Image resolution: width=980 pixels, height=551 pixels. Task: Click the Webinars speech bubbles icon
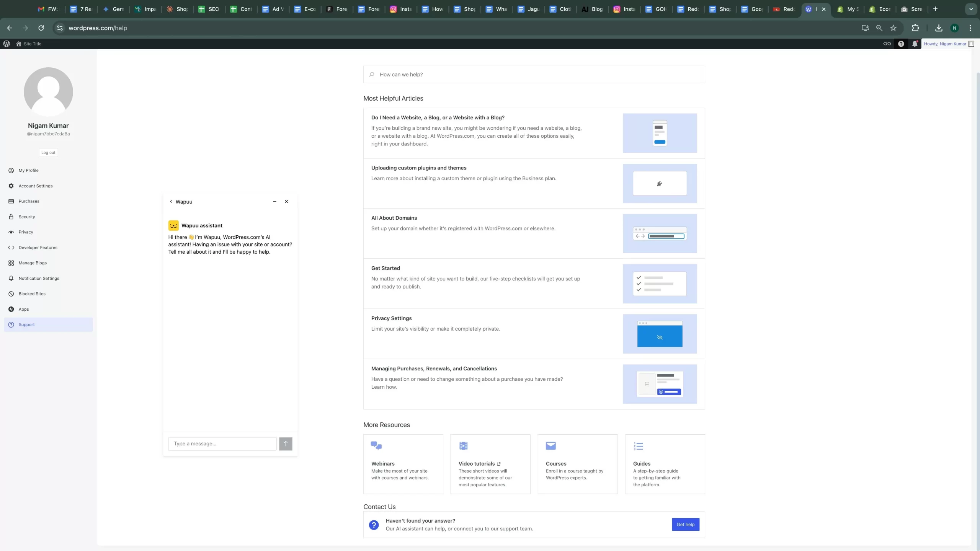coord(376,446)
